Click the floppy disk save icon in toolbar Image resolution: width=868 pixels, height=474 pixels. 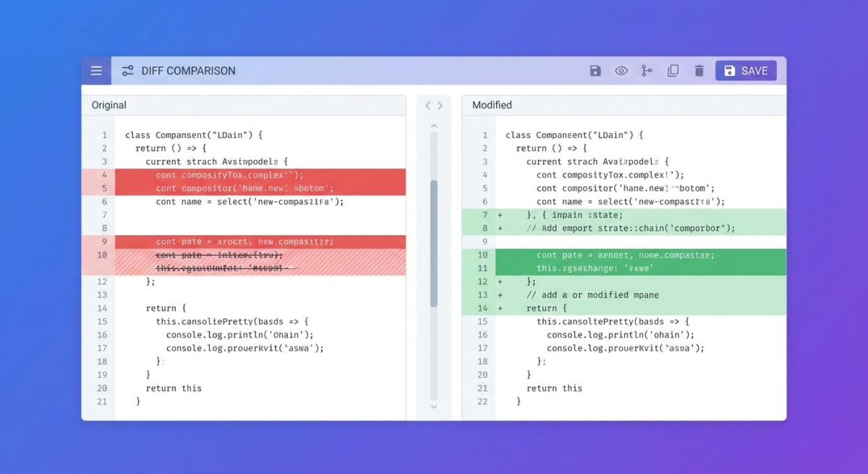coord(595,70)
